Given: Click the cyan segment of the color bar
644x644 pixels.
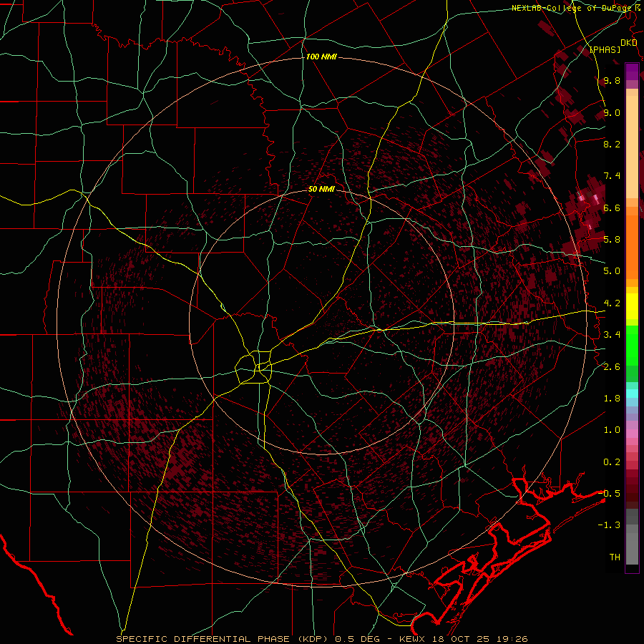Looking at the screenshot, I should [x=632, y=394].
